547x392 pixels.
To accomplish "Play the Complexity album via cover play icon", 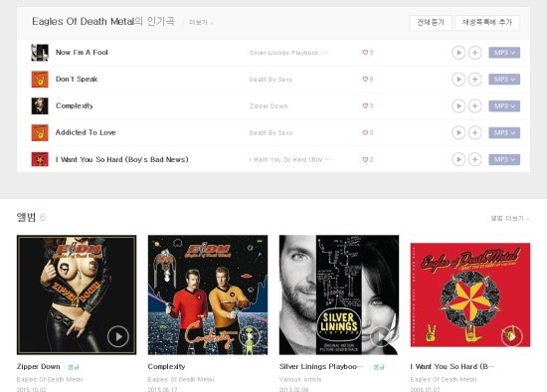I will [249, 336].
